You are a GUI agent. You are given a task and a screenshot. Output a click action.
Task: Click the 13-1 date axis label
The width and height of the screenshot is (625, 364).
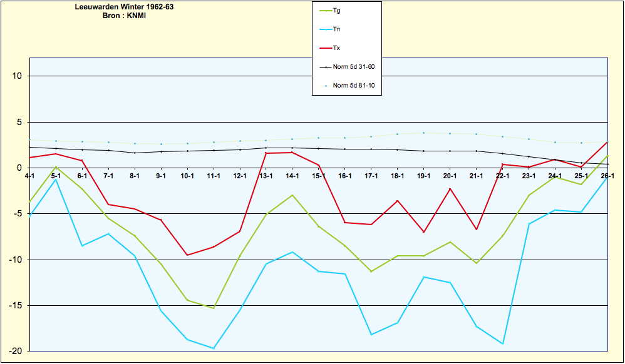coord(266,176)
